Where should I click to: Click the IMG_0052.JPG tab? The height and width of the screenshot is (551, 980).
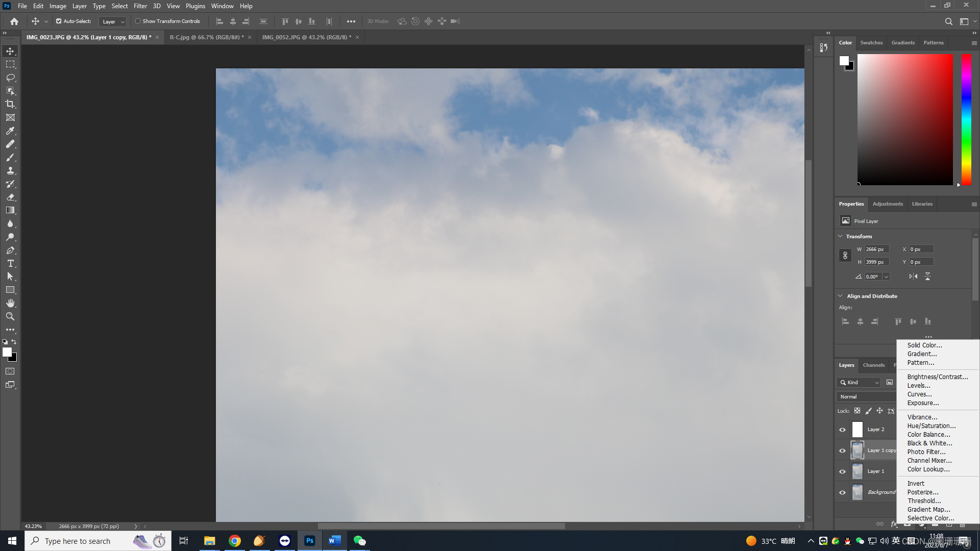click(306, 37)
